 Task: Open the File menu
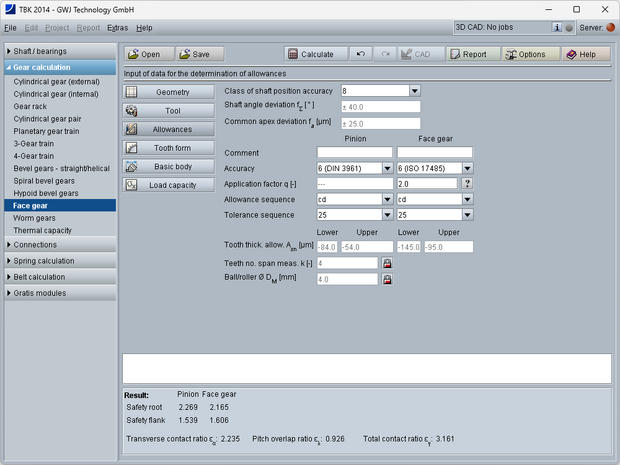10,28
